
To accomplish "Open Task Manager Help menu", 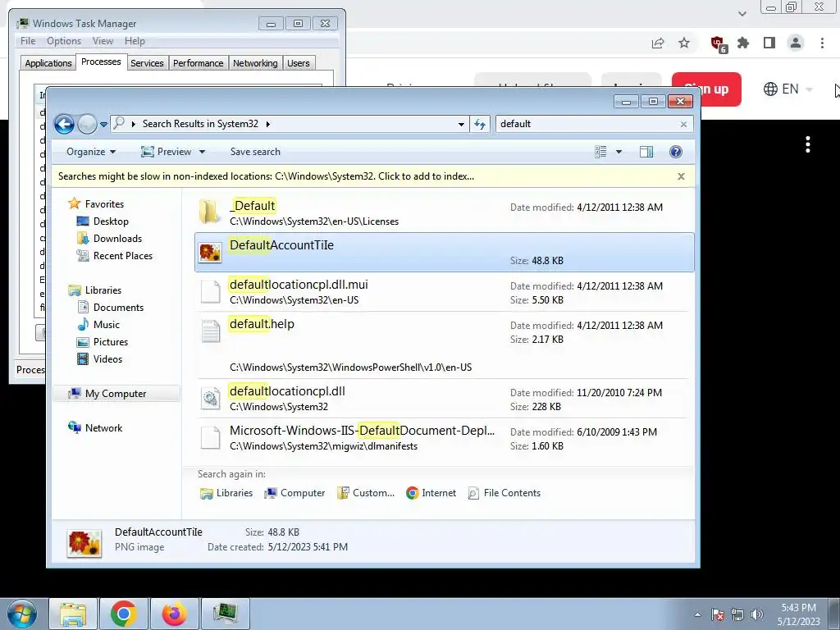I will (x=135, y=41).
